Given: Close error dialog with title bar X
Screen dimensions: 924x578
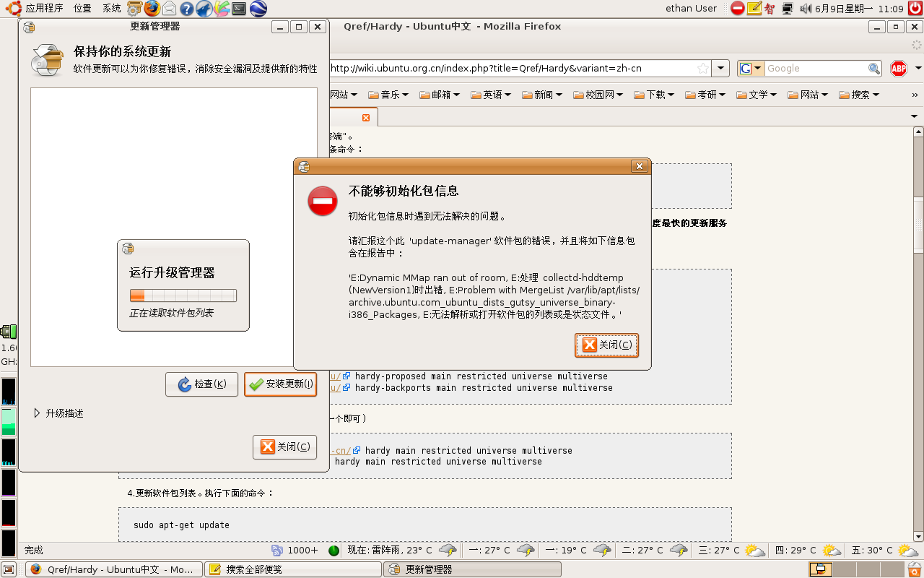Looking at the screenshot, I should (640, 167).
